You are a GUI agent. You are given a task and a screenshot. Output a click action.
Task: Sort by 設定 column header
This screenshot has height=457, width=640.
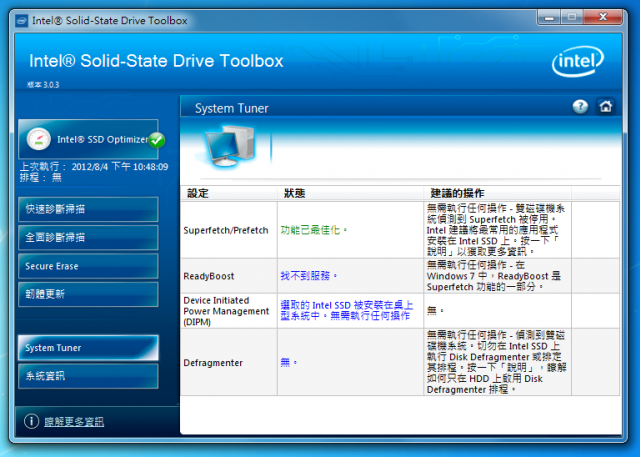pos(229,193)
